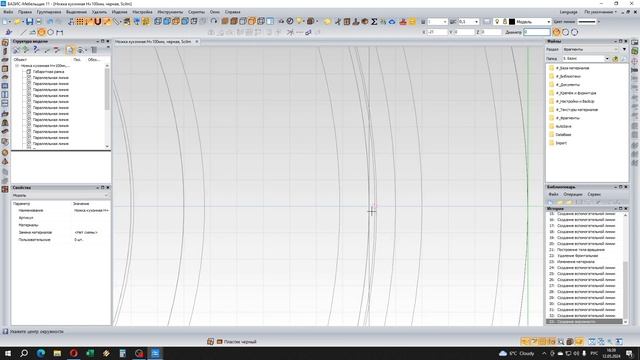
Task: Select the second circle mode after Диаметр field
Action: (565, 32)
